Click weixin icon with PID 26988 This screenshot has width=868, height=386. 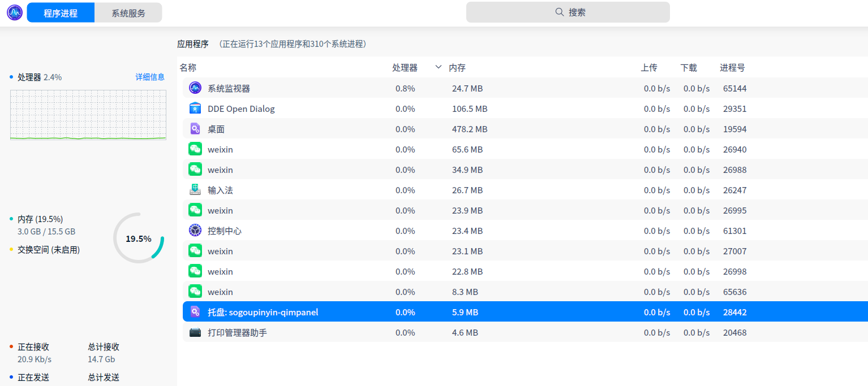click(195, 169)
